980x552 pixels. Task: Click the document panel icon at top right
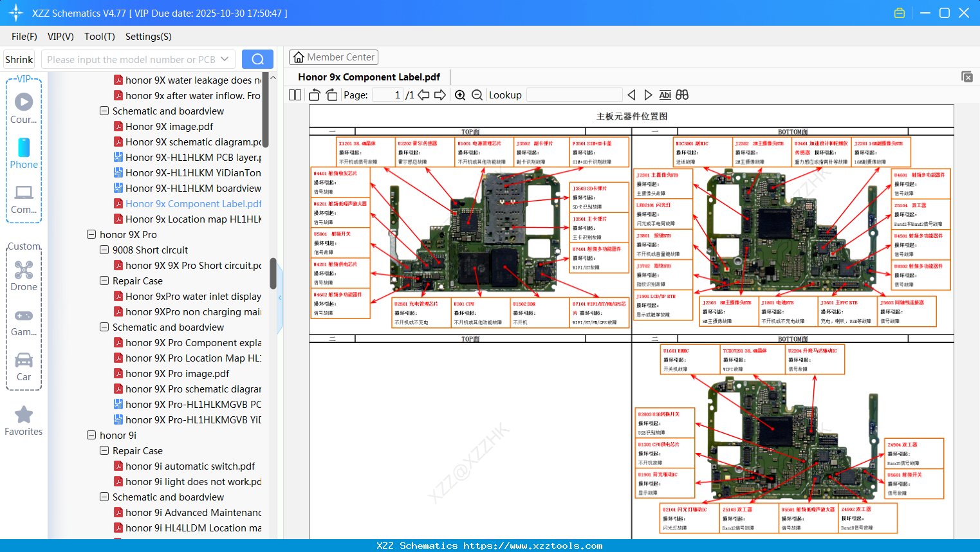coord(967,77)
